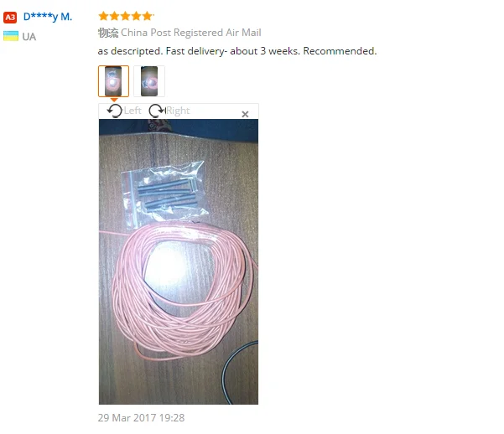
Task: Click the Right rotate label
Action: point(178,111)
